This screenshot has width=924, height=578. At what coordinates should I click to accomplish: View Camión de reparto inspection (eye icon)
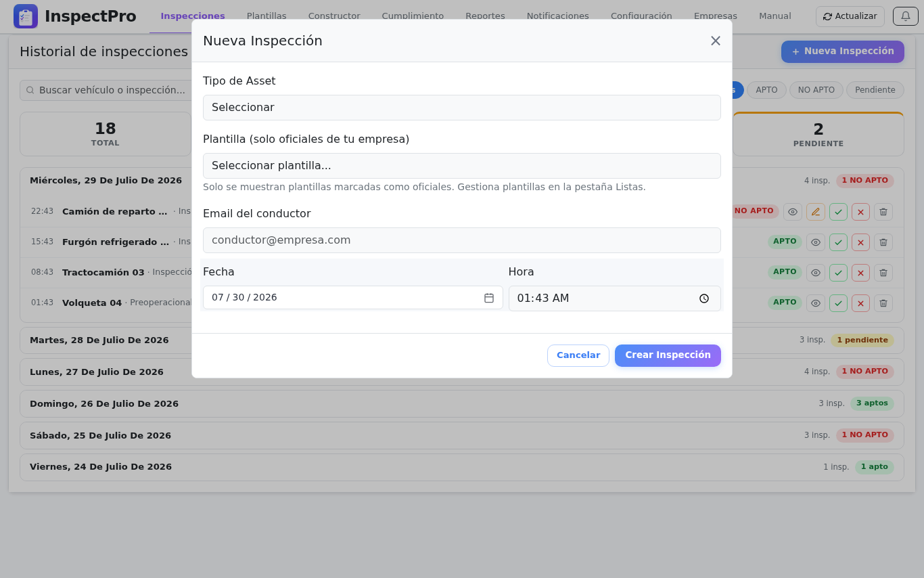(793, 212)
